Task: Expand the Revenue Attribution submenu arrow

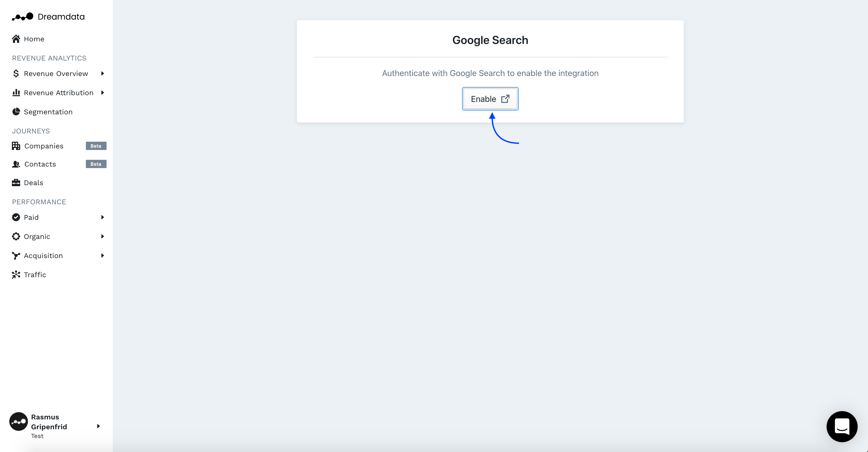Action: pyautogui.click(x=102, y=93)
